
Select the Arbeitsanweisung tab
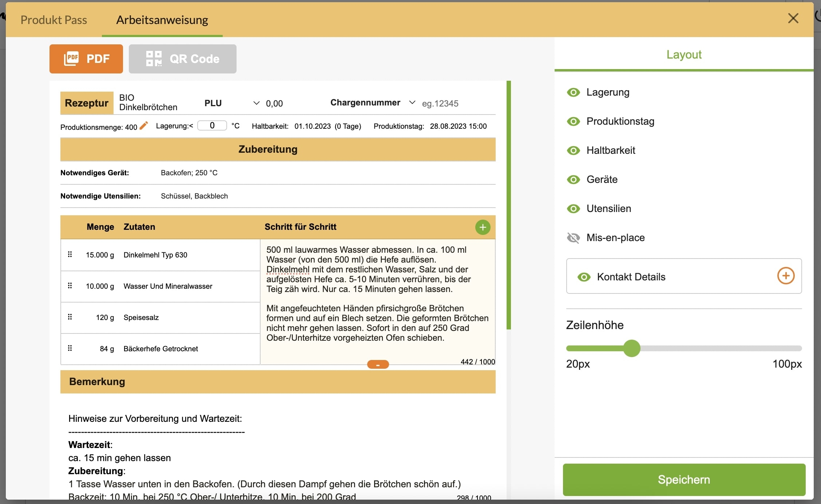[x=162, y=20]
